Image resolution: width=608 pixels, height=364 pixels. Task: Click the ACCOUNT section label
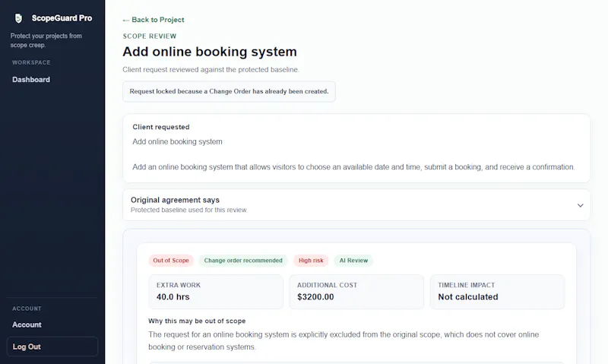click(27, 309)
